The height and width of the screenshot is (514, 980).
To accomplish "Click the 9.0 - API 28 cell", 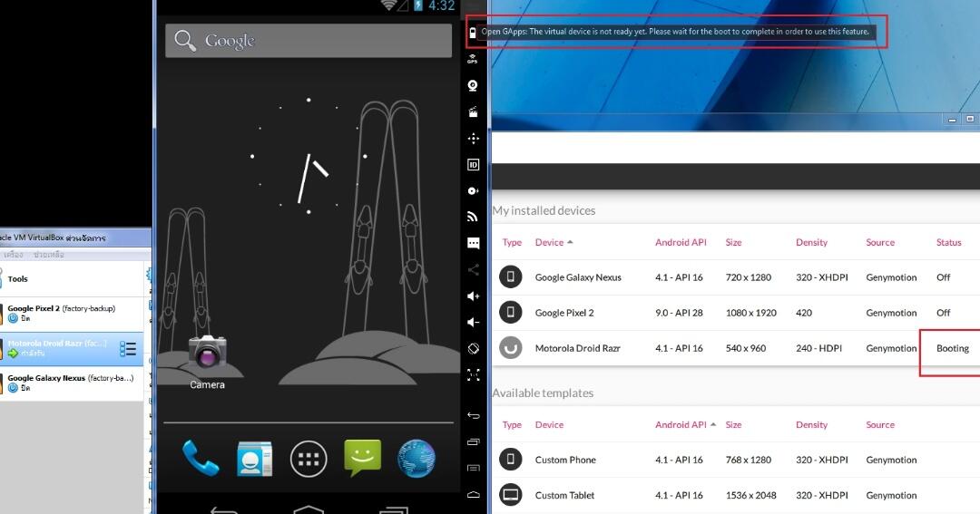I will [x=679, y=313].
